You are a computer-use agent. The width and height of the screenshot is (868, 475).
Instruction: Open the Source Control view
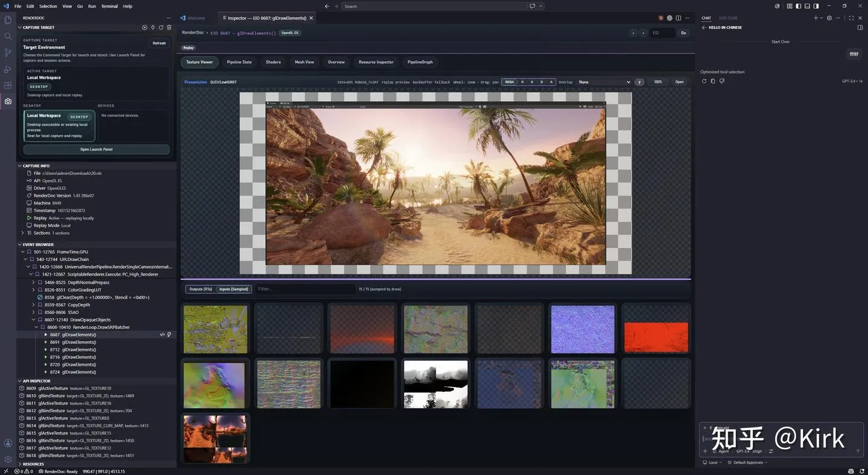[x=8, y=52]
